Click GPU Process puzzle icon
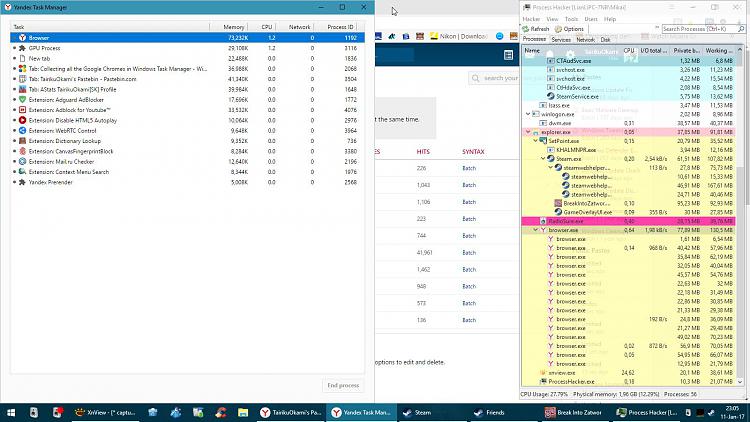The image size is (750, 422). coord(22,48)
